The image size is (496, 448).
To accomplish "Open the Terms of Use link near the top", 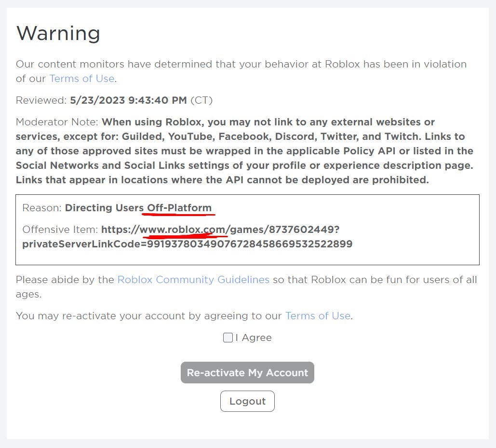I will coord(82,79).
